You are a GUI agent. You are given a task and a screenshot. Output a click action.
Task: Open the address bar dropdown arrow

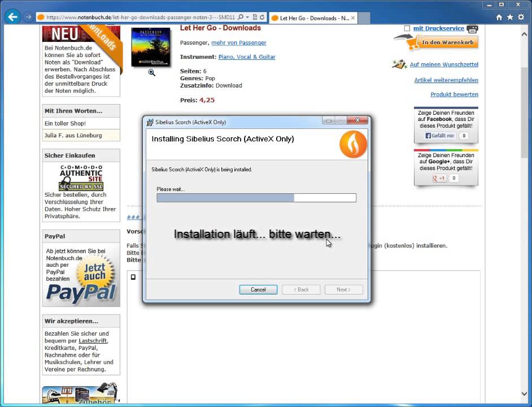point(247,17)
